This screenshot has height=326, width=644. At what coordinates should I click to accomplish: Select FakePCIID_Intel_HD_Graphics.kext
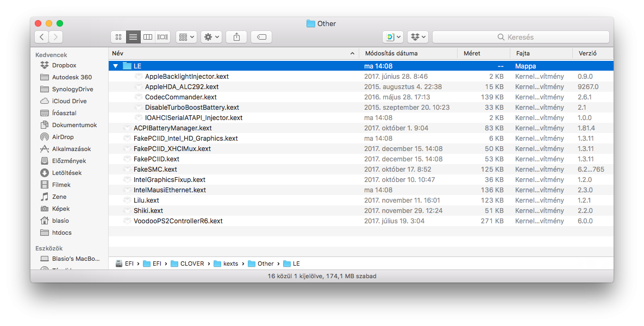[361, 139]
